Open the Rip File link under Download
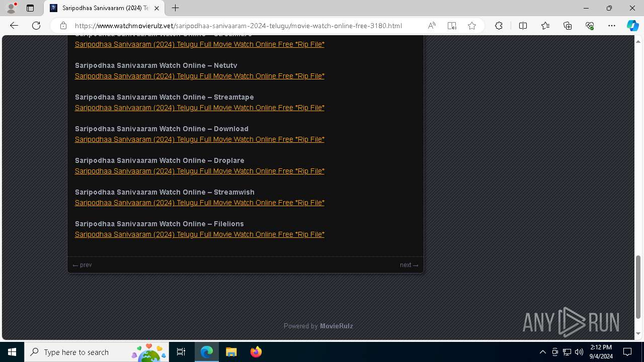This screenshot has height=362, width=644. pos(200,139)
